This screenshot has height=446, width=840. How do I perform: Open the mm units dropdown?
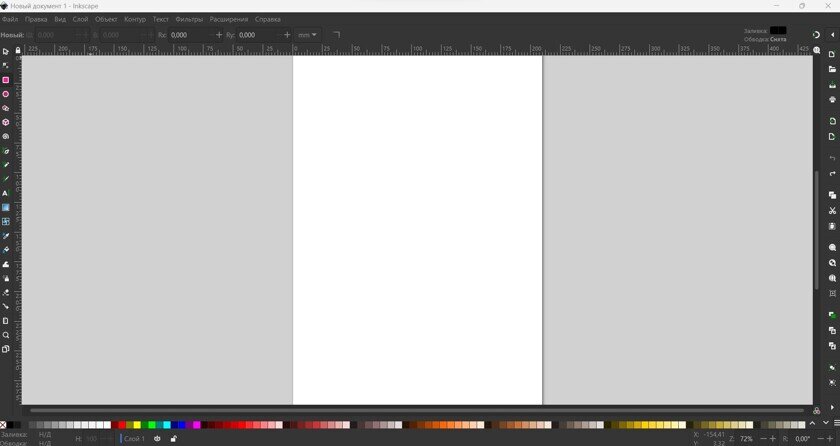[308, 35]
